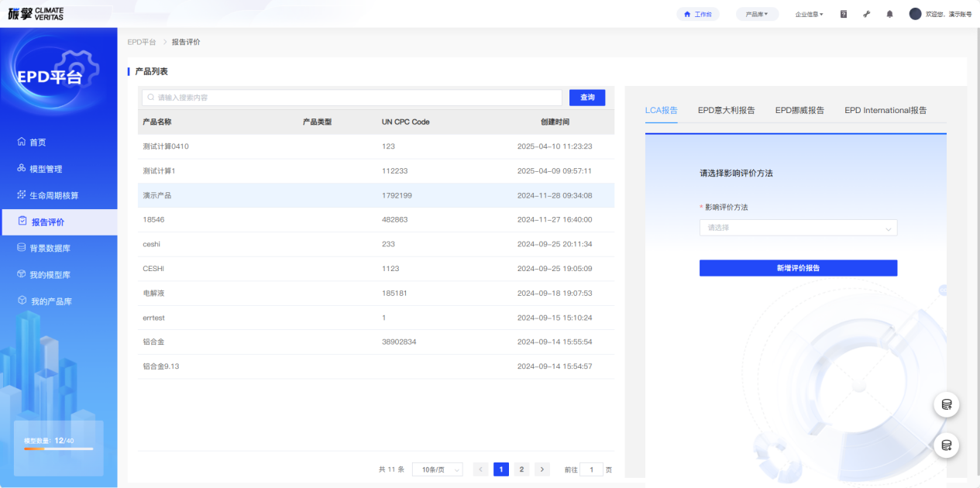Click the 背景数据库 database icon
This screenshot has height=488, width=980.
[x=22, y=248]
